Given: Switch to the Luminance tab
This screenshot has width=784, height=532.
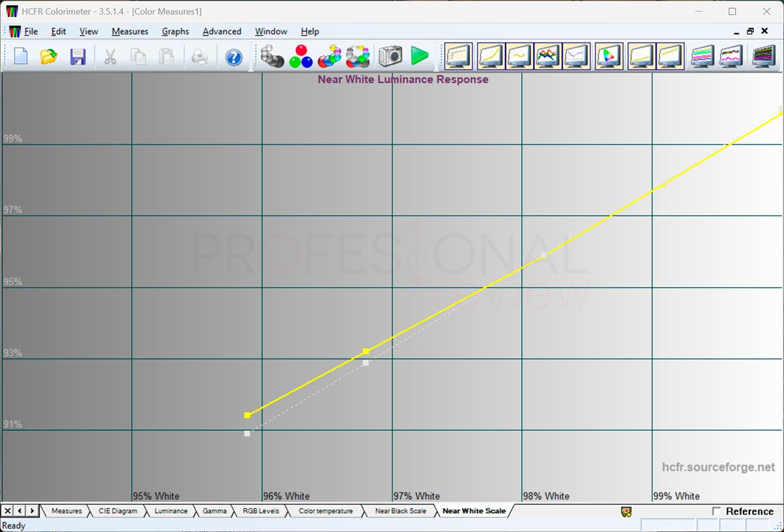Looking at the screenshot, I should pyautogui.click(x=171, y=511).
